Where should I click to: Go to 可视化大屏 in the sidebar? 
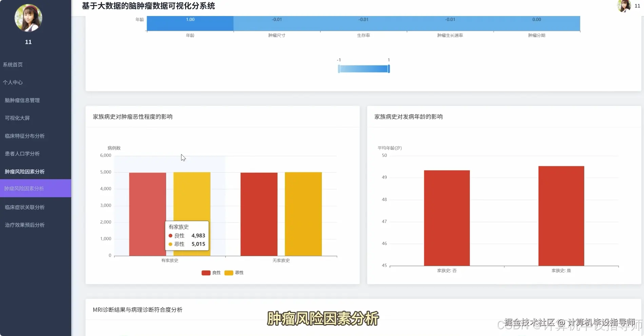(17, 118)
